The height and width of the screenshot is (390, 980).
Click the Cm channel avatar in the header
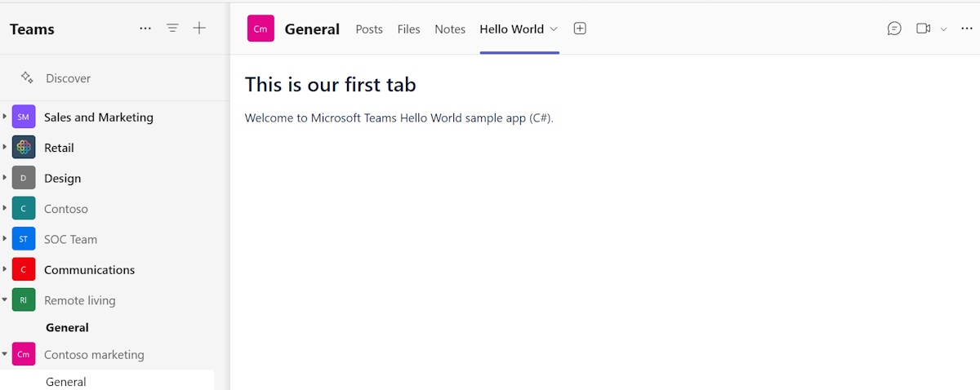pyautogui.click(x=261, y=29)
